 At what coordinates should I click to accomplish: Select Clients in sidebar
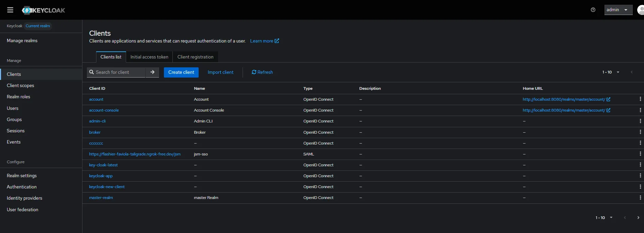tap(41, 74)
